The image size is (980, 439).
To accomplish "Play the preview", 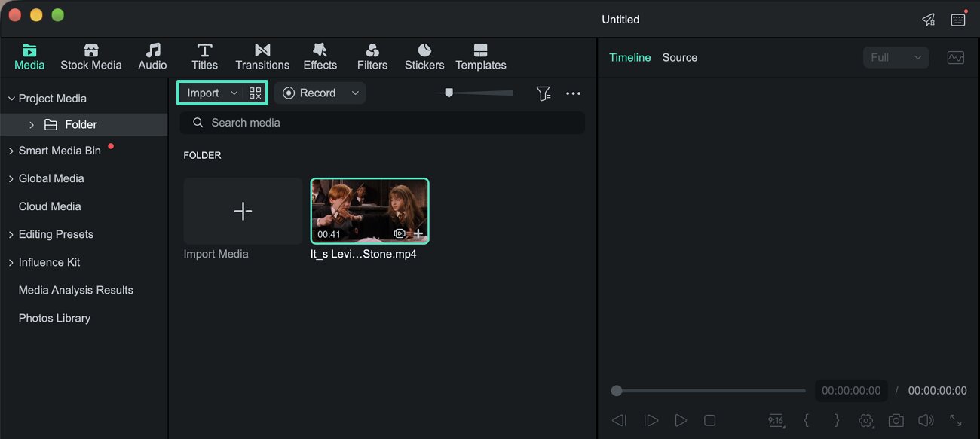I will [681, 421].
